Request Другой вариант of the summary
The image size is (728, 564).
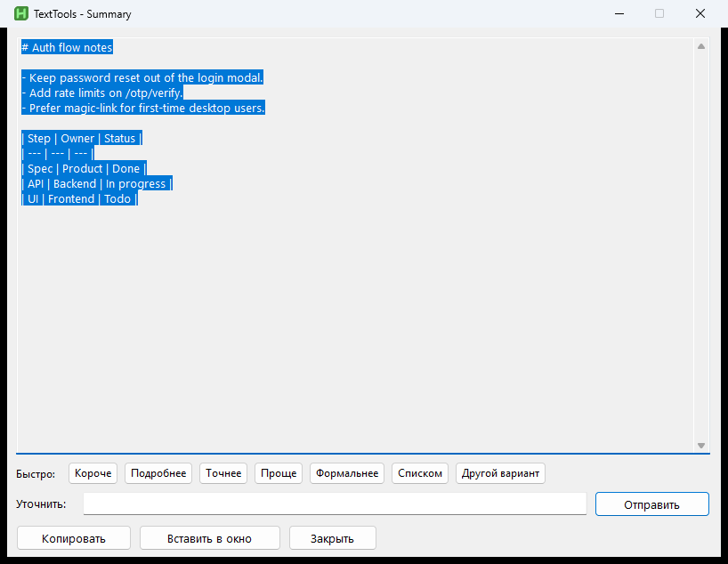[x=500, y=473]
